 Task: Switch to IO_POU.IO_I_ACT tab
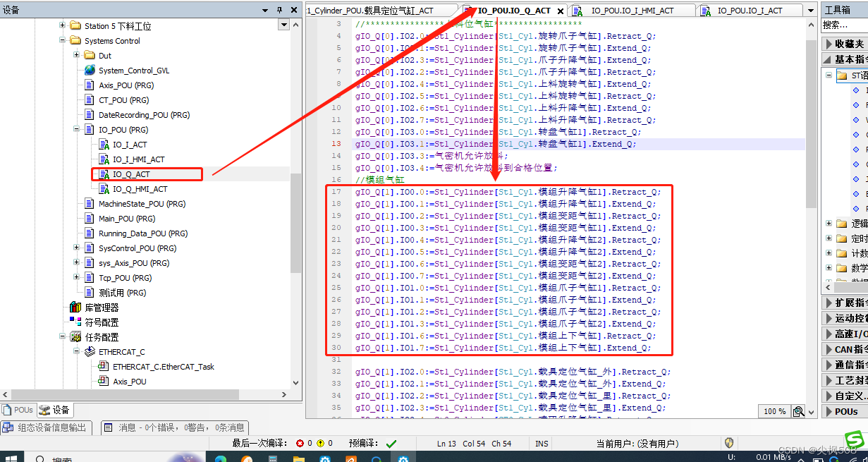(x=750, y=11)
